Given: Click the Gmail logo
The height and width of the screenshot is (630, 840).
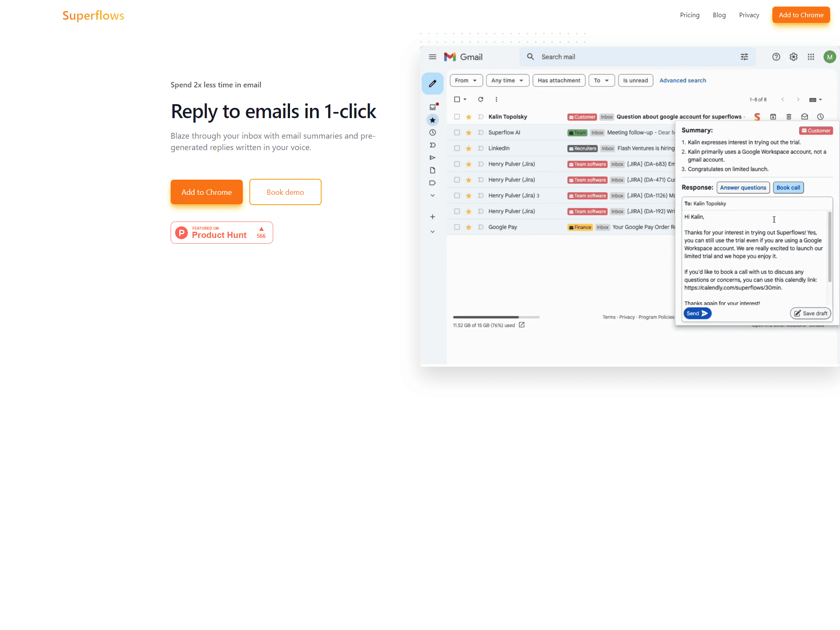Looking at the screenshot, I should coord(463,57).
